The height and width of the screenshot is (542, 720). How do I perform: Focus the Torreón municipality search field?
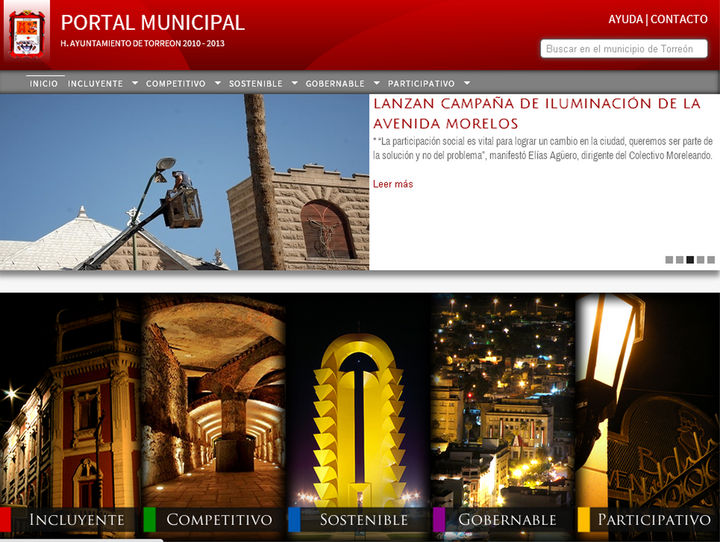[623, 48]
